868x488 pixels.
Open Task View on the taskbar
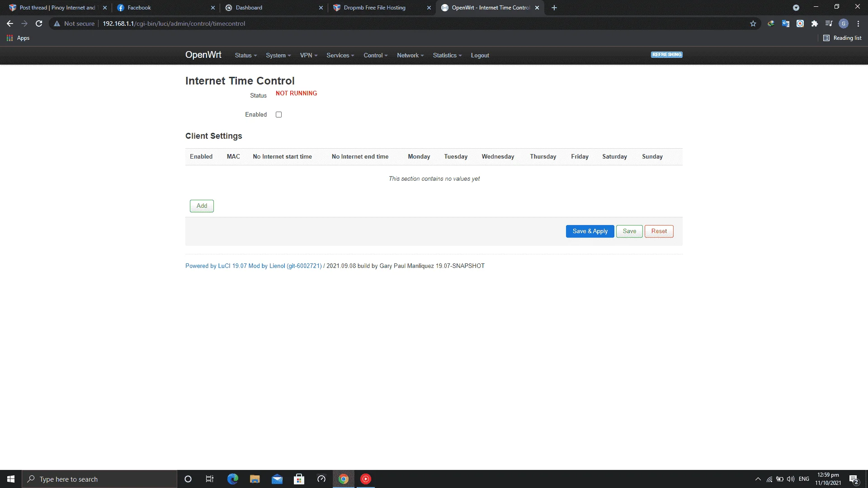210,479
